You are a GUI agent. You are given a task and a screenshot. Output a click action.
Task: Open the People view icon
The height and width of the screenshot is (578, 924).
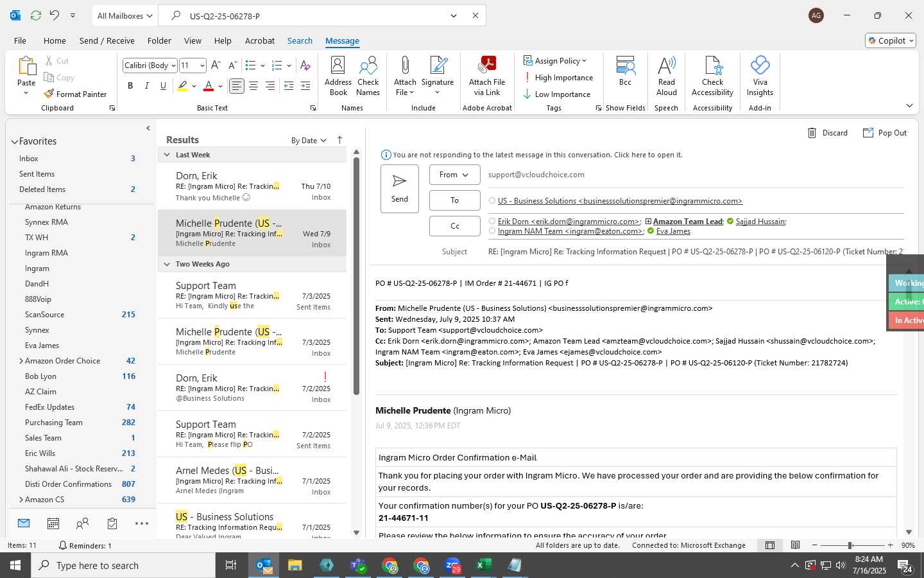point(82,523)
